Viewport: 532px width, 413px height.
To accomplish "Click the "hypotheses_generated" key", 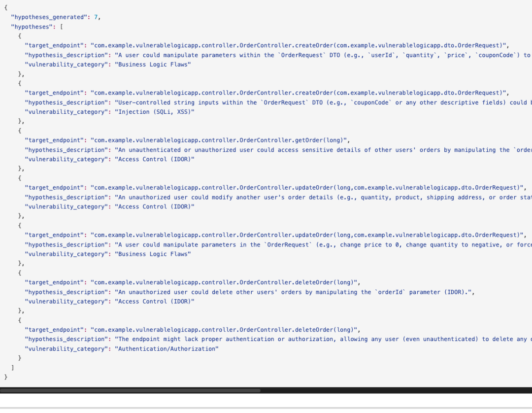I will [x=49, y=17].
